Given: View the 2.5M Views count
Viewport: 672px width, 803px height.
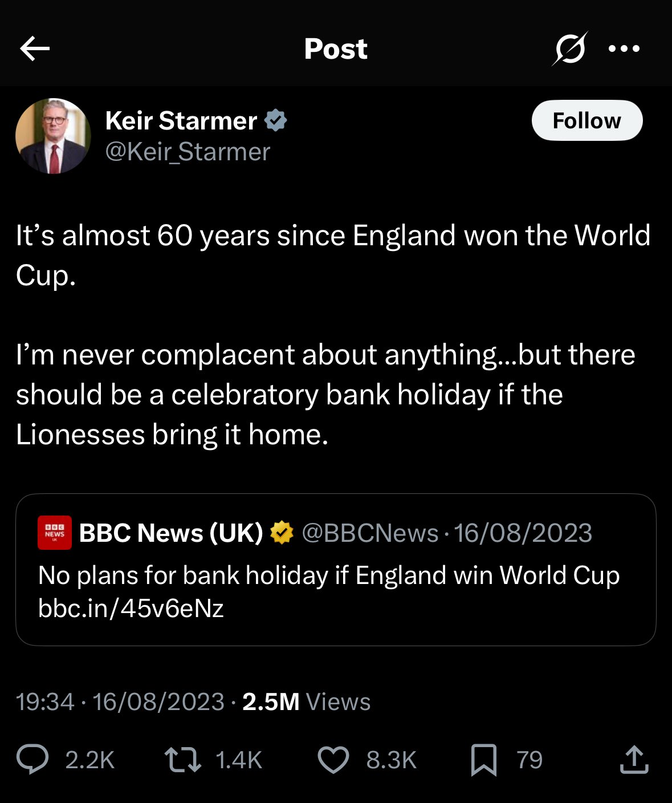Looking at the screenshot, I should pos(306,702).
